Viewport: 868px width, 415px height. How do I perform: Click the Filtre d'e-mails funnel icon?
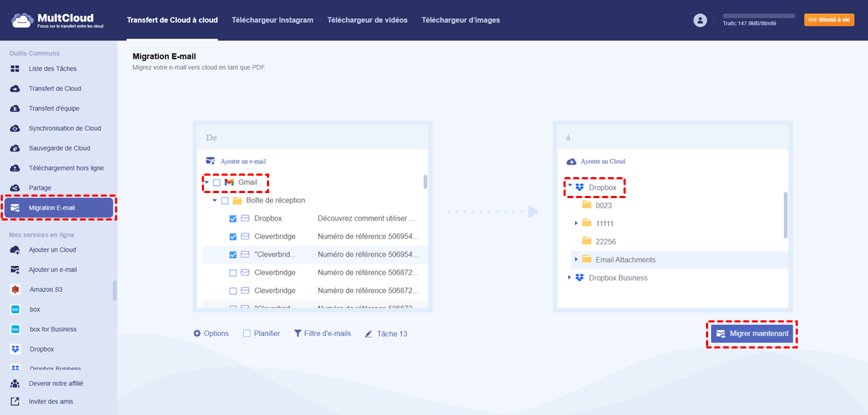(297, 333)
